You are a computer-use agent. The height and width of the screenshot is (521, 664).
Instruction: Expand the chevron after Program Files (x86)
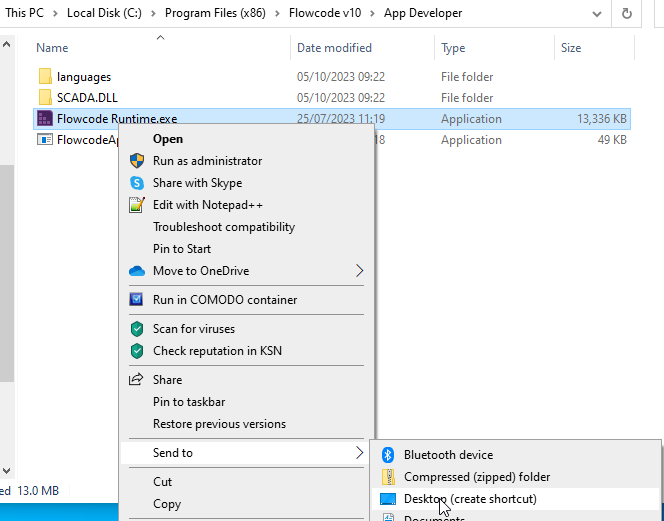pos(277,14)
